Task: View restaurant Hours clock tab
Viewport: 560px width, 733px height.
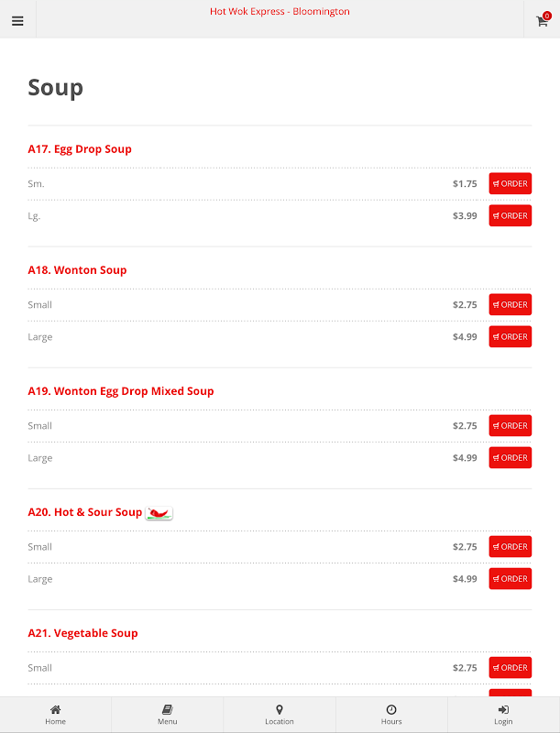Action: point(391,715)
